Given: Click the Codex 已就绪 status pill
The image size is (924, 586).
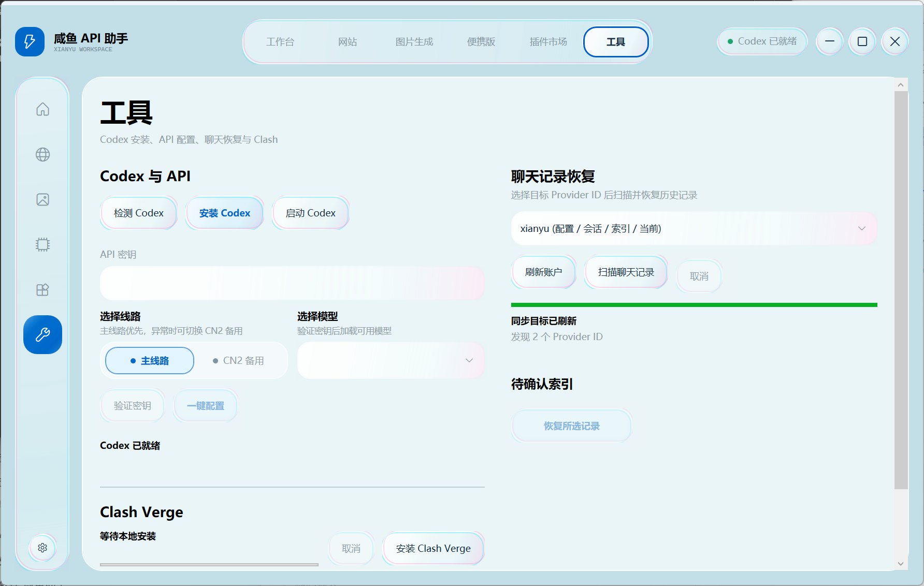Looking at the screenshot, I should (762, 41).
